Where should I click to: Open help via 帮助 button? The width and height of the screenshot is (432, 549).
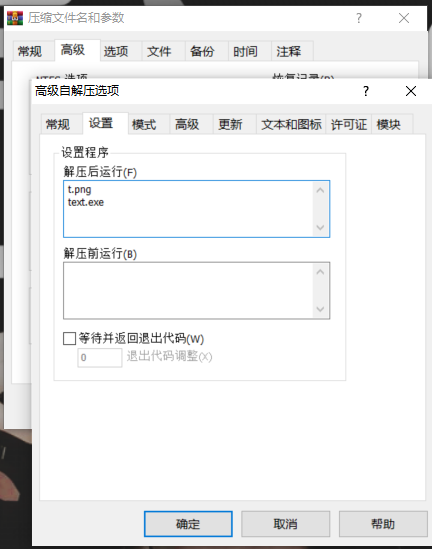pos(383,524)
